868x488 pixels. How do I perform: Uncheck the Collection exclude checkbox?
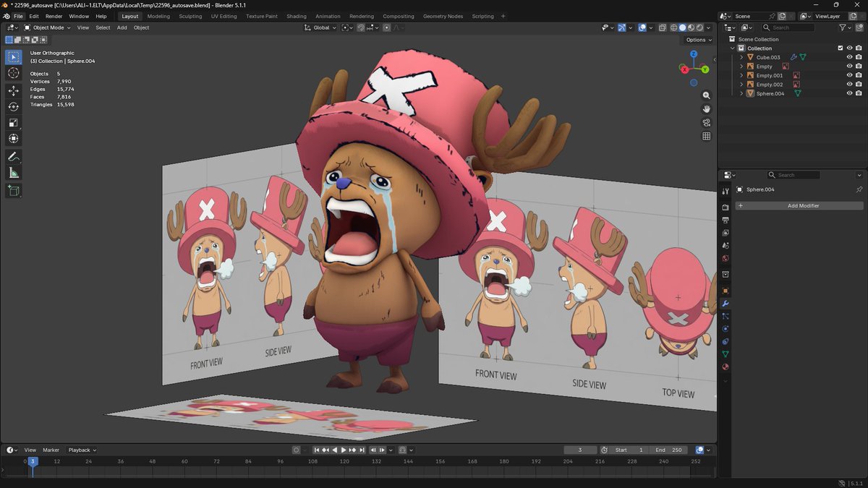(840, 48)
